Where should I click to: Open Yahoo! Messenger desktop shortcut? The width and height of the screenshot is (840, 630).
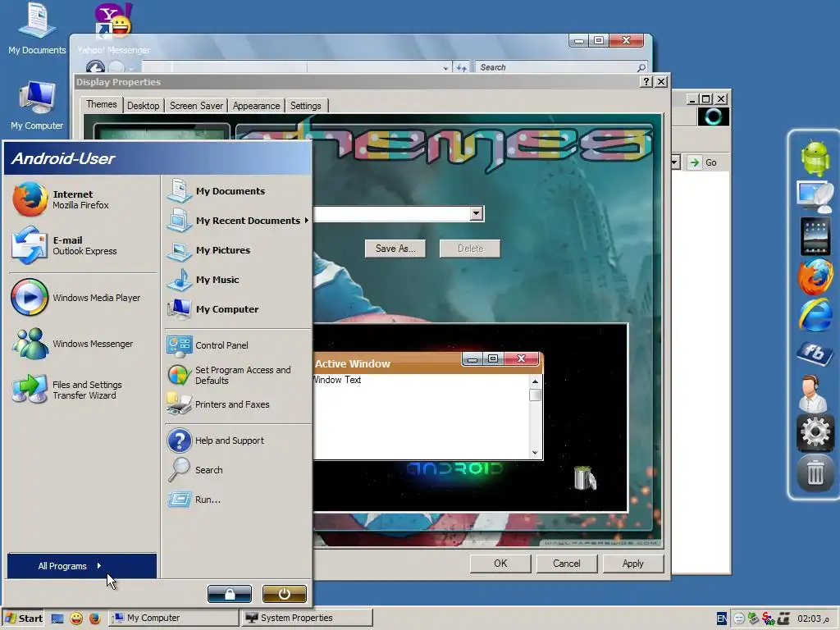[x=114, y=30]
